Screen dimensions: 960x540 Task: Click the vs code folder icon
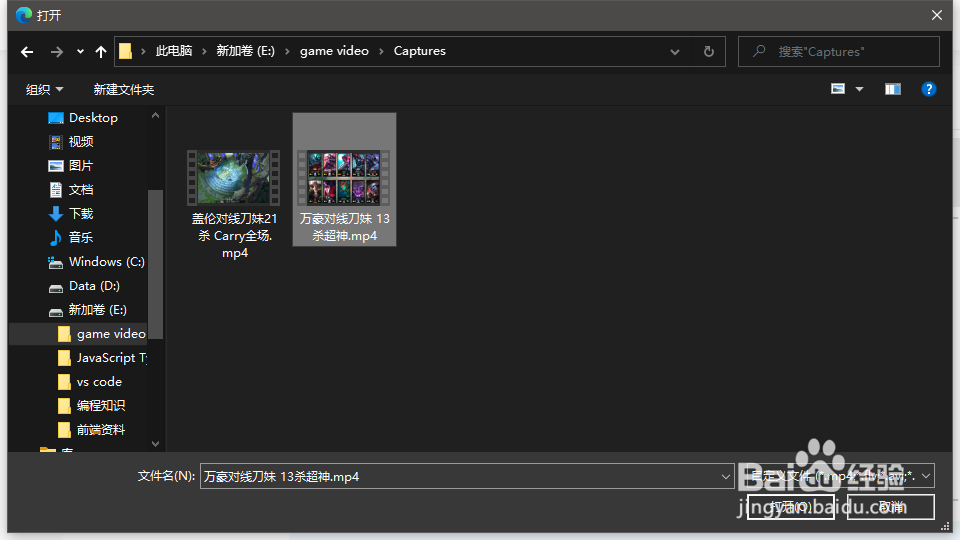coord(64,382)
